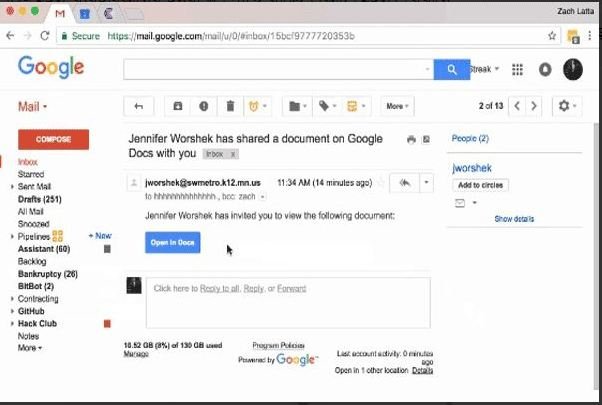
Task: Remove the Inbox label with x
Action: [233, 154]
